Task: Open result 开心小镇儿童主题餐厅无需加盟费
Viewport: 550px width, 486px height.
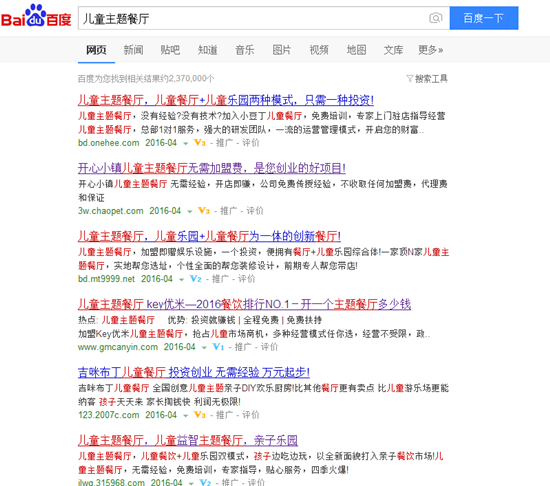Action: coord(212,168)
